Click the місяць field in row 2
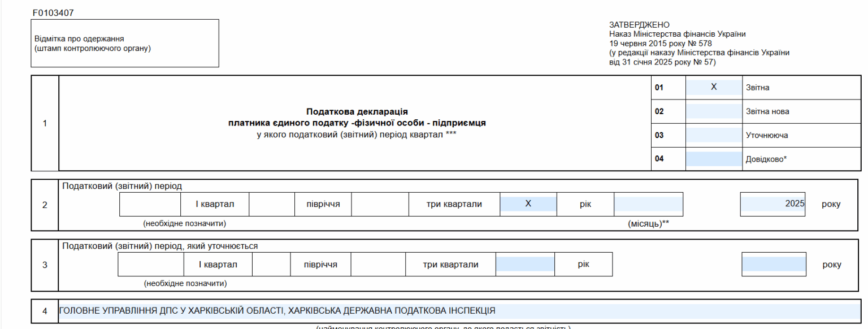 [x=648, y=204]
